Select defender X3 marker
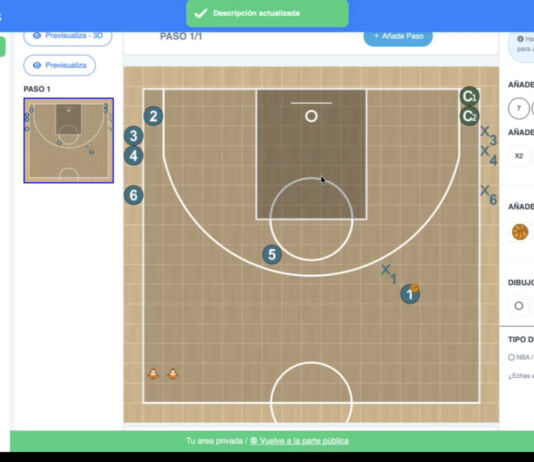The image size is (534, 462). (489, 135)
